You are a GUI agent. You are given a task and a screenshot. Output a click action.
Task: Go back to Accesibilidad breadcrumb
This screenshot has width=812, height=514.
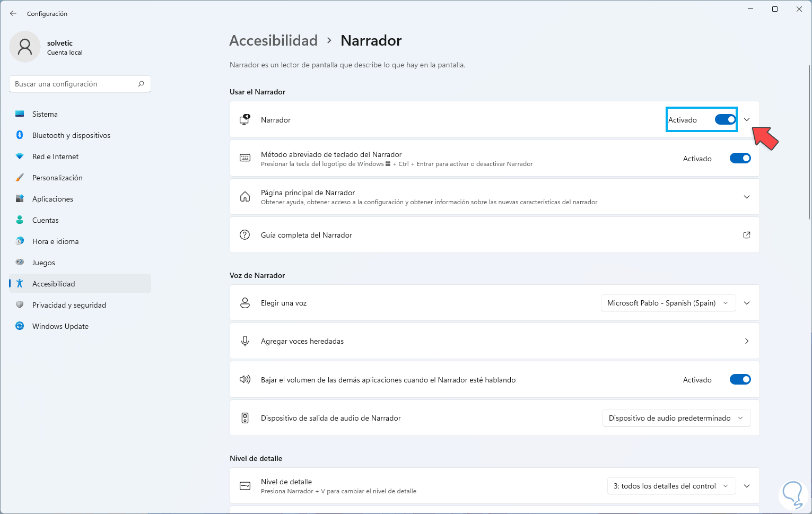point(273,40)
